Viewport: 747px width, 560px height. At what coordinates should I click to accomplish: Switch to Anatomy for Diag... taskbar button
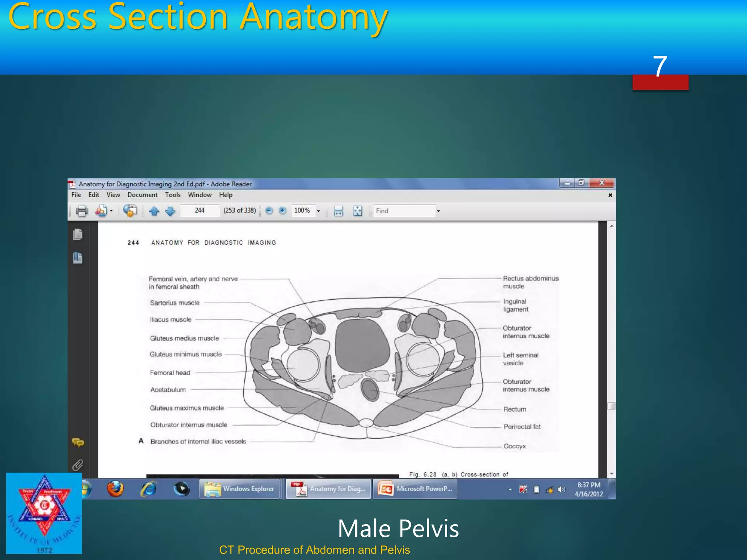click(x=328, y=489)
